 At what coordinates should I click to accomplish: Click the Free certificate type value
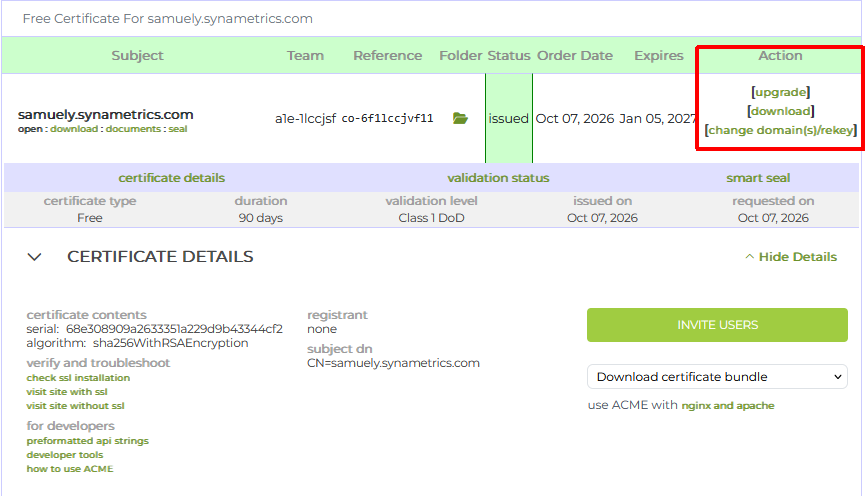pyautogui.click(x=90, y=218)
